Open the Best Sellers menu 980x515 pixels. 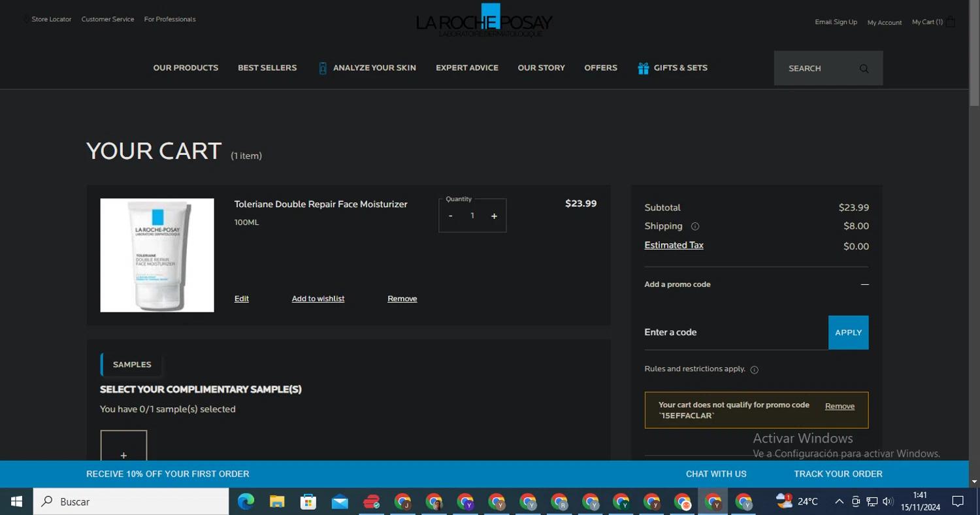(267, 68)
